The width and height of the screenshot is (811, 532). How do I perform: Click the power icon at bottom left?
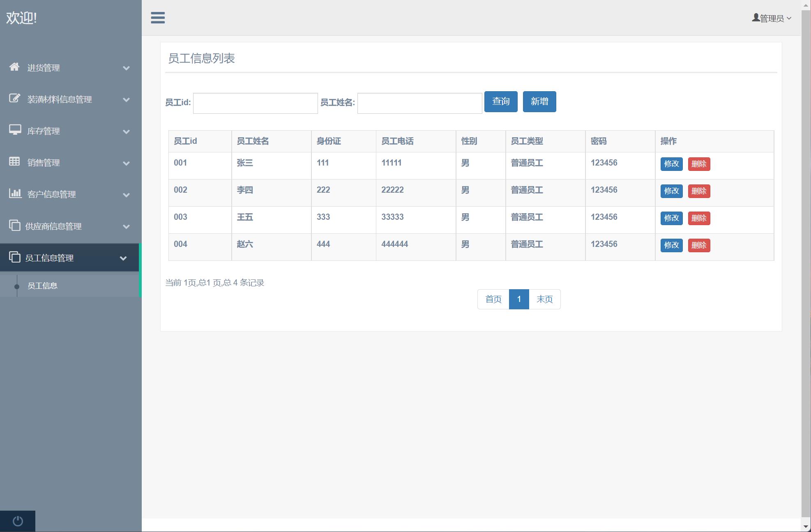(x=18, y=521)
